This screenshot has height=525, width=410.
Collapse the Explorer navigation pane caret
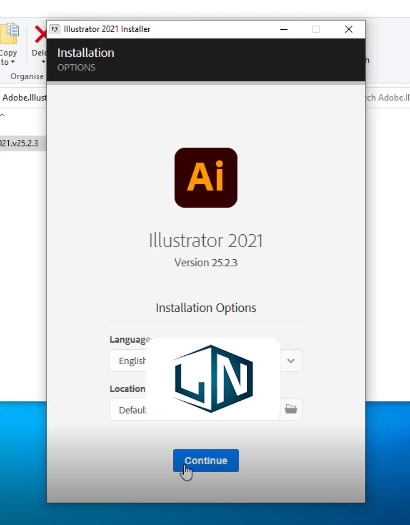3,116
